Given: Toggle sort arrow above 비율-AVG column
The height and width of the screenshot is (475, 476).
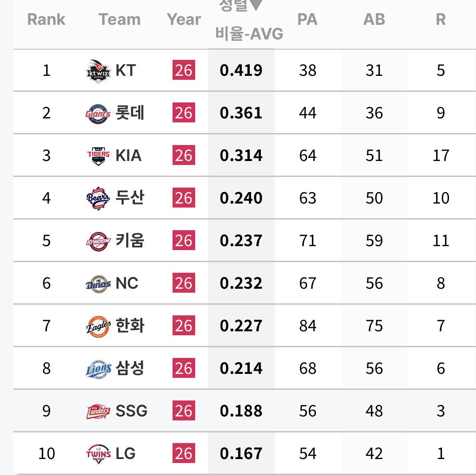Looking at the screenshot, I should point(256,5).
